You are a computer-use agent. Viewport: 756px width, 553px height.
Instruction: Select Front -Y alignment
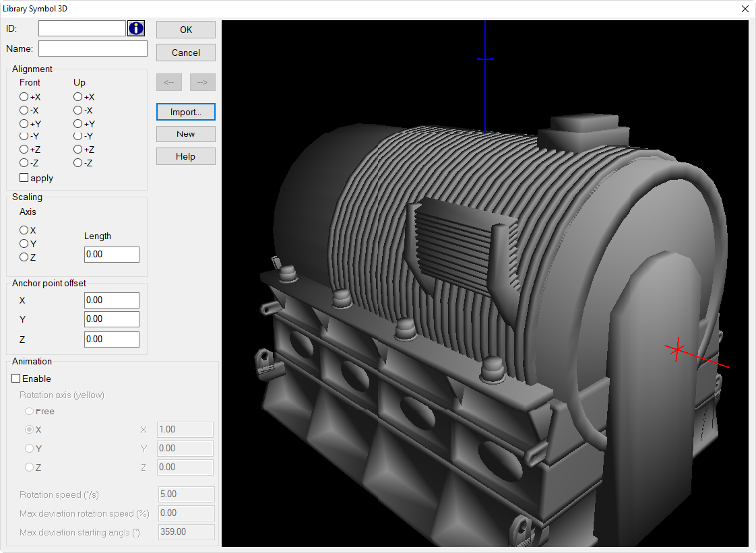pyautogui.click(x=24, y=137)
